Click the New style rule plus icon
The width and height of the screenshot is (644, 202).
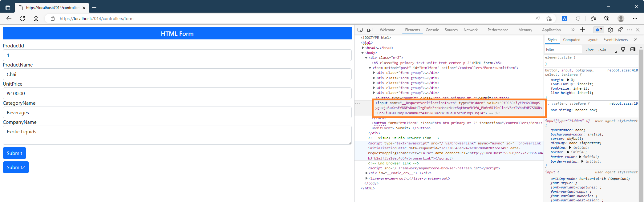[x=613, y=49]
